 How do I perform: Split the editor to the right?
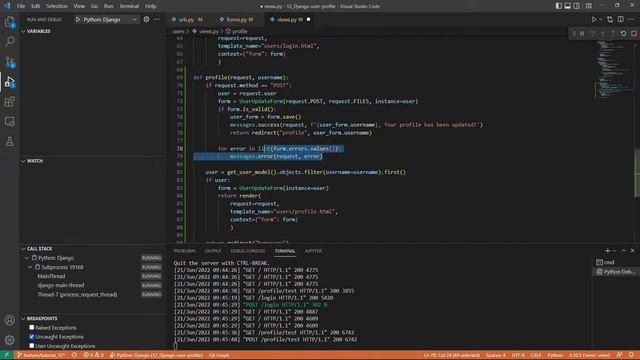(620, 19)
